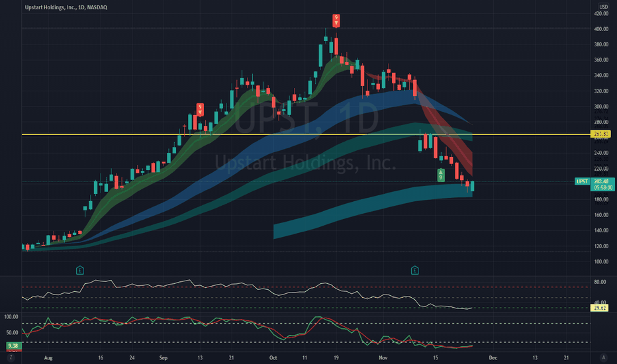617x364 pixels.
Task: Click the 160.00 price axis label
Action: [601, 215]
